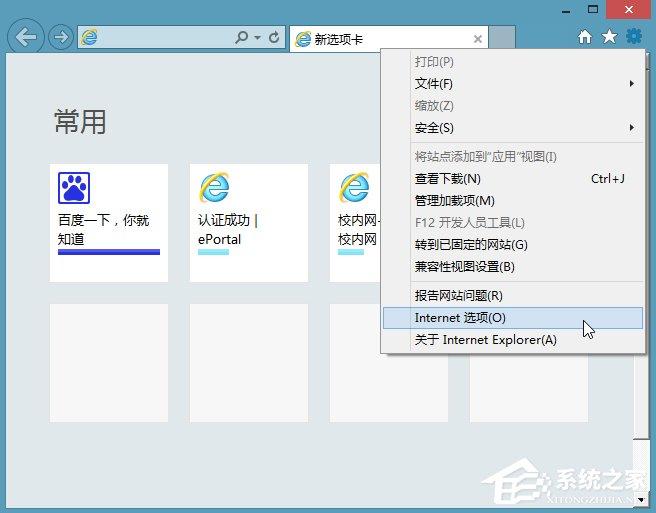Screen dimensions: 656x513
Task: Select the 新选项卡 tab
Action: coord(389,39)
